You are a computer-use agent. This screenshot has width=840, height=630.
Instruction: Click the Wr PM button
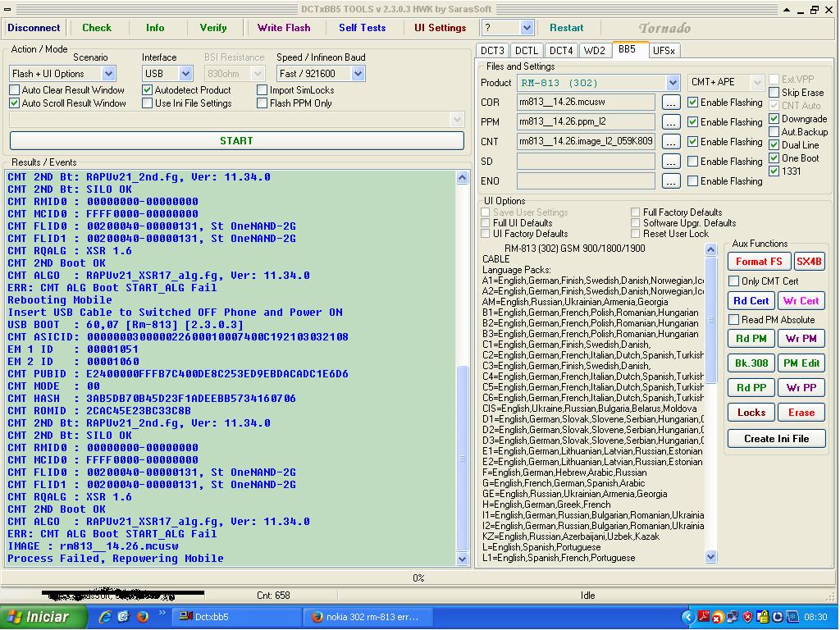(801, 339)
